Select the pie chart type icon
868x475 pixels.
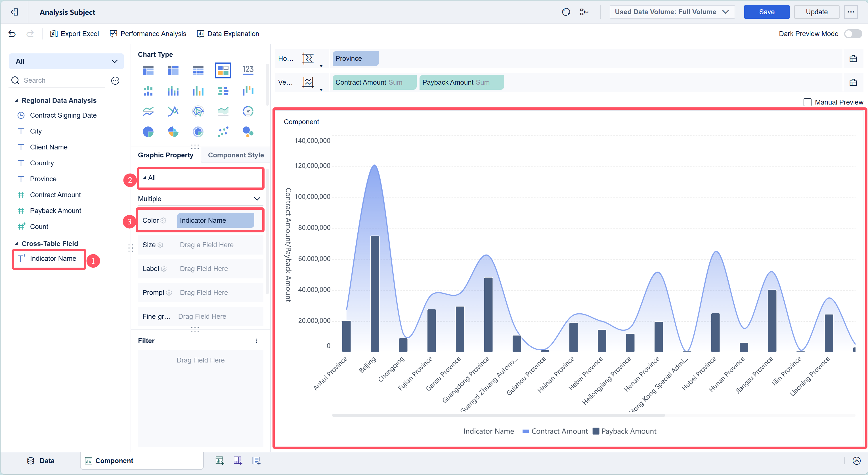tap(148, 132)
